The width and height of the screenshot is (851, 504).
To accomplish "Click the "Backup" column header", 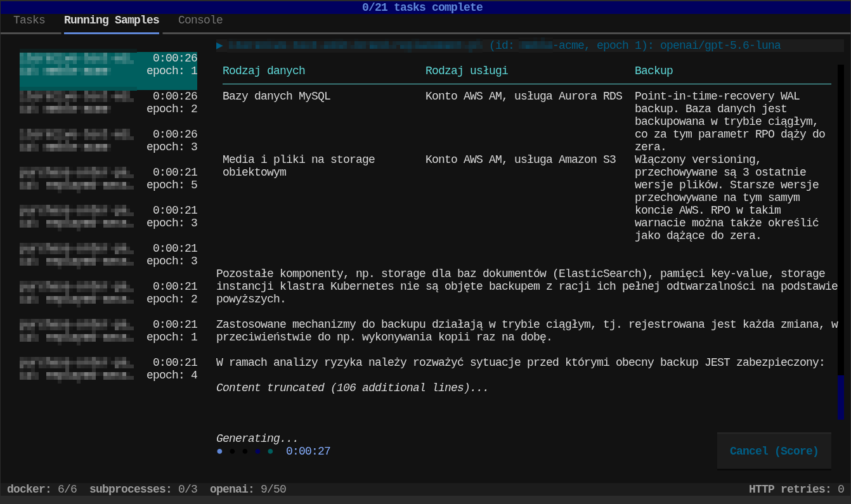I will 654,71.
